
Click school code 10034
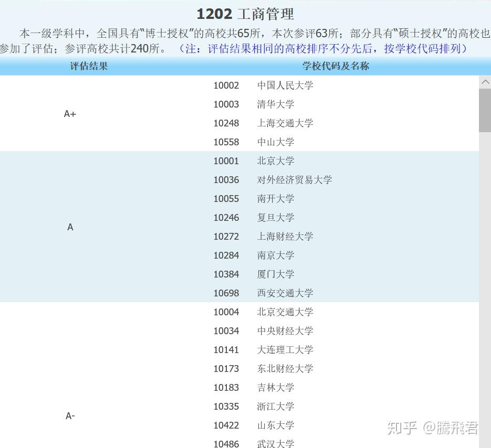[226, 330]
